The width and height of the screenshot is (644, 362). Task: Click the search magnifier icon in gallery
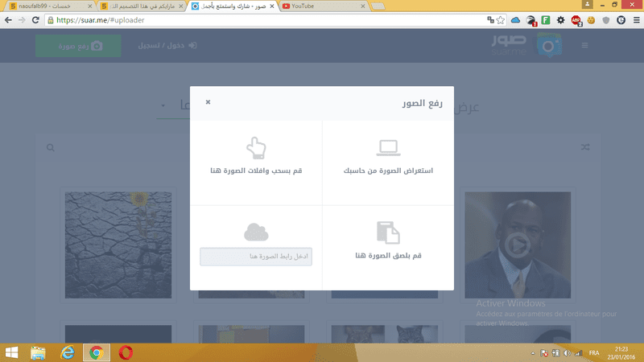[51, 147]
